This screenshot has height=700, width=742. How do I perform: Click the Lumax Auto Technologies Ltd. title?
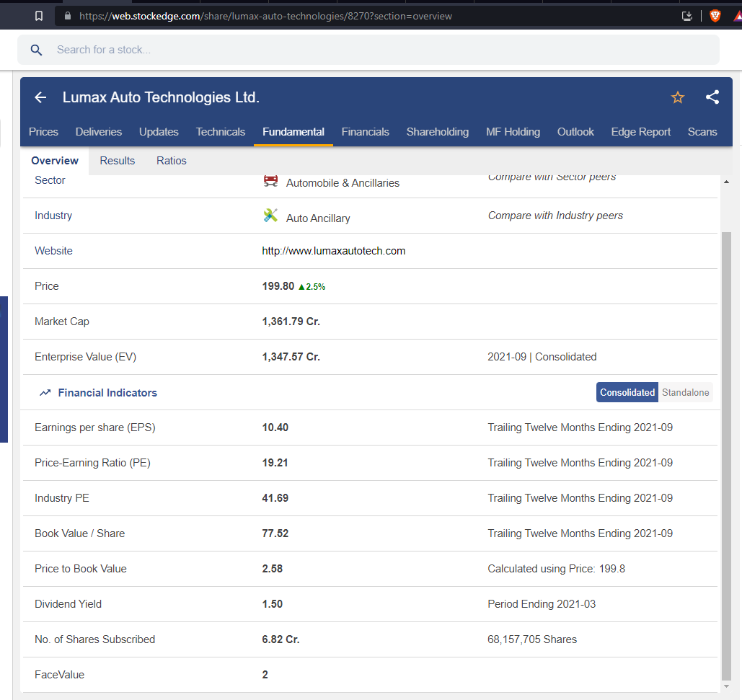161,97
